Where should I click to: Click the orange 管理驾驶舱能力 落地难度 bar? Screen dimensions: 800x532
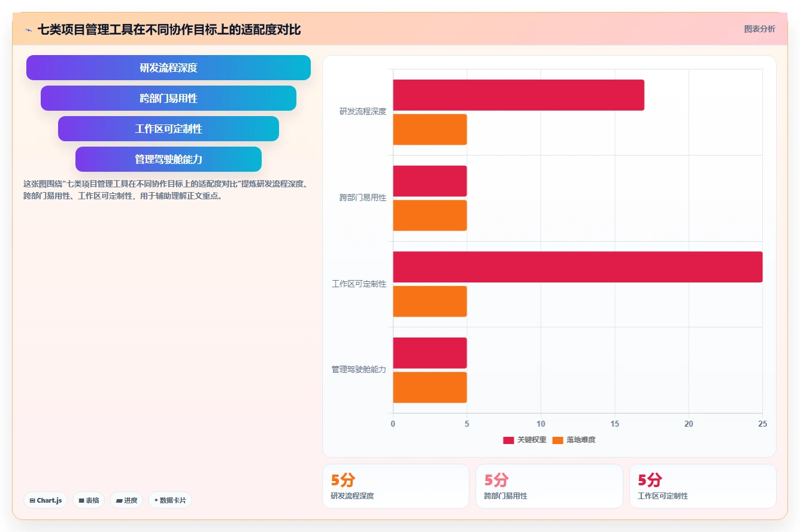430,387
